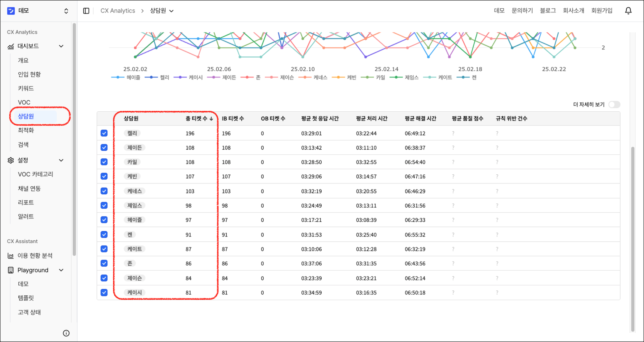The image size is (644, 342).
Task: Click the info icon at bottom left
Action: click(66, 333)
